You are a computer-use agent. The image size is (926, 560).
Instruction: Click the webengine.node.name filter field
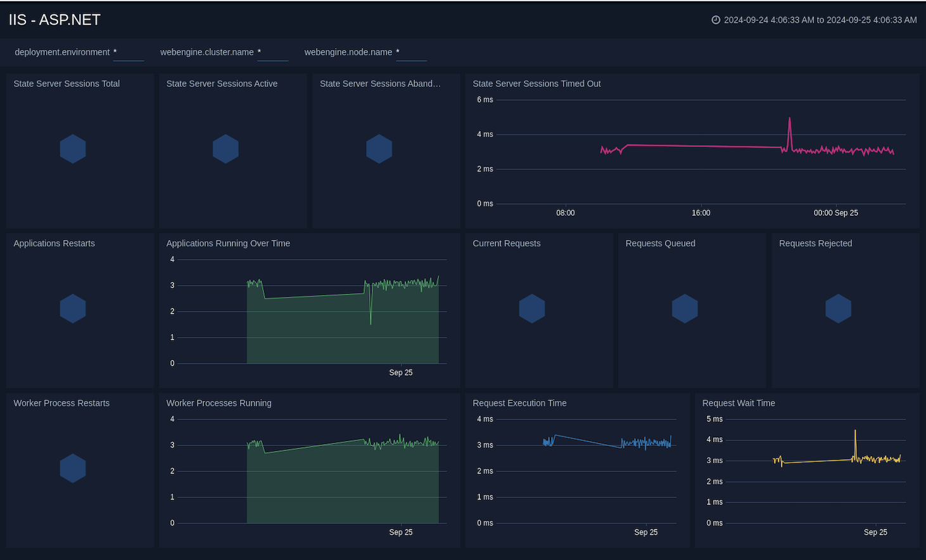[x=412, y=53]
